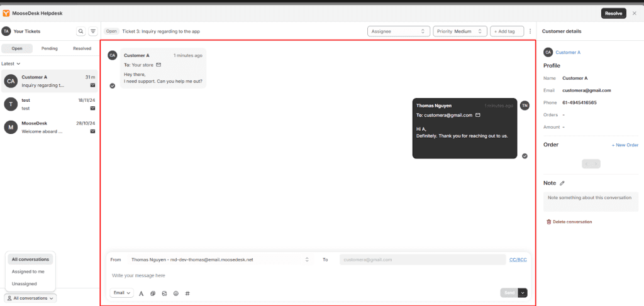Click Thomas Nguyen's reply message bubble
The height and width of the screenshot is (306, 644).
click(x=465, y=128)
